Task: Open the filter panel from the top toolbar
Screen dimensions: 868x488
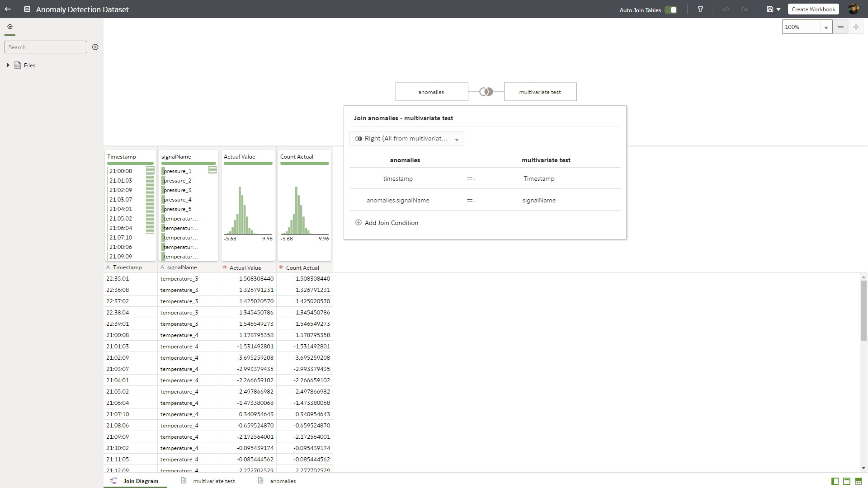Action: [x=700, y=9]
